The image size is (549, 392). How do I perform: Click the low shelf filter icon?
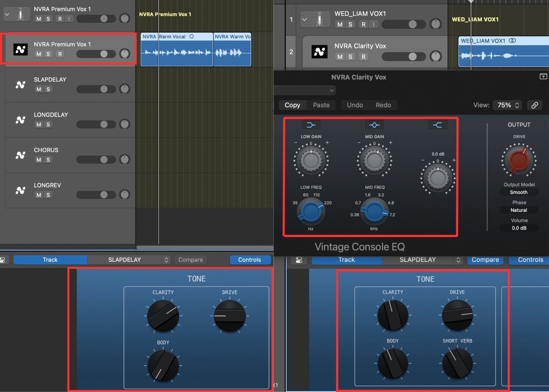click(311, 125)
